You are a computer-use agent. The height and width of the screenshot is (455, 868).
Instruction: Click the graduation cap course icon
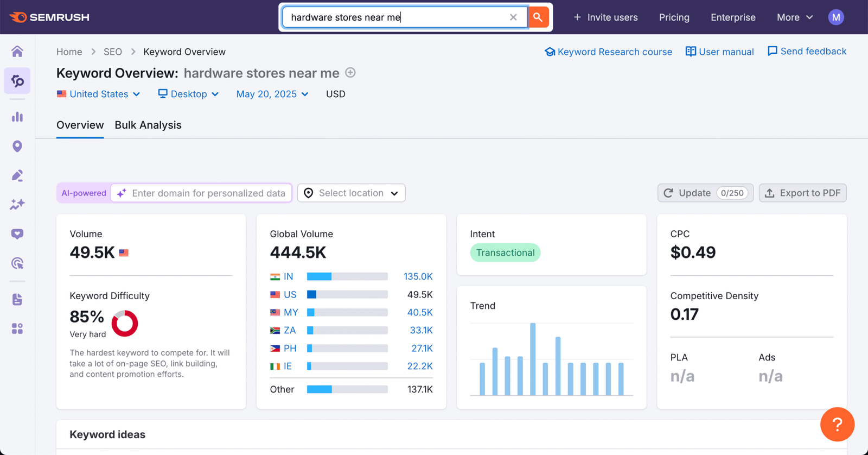[x=550, y=52]
